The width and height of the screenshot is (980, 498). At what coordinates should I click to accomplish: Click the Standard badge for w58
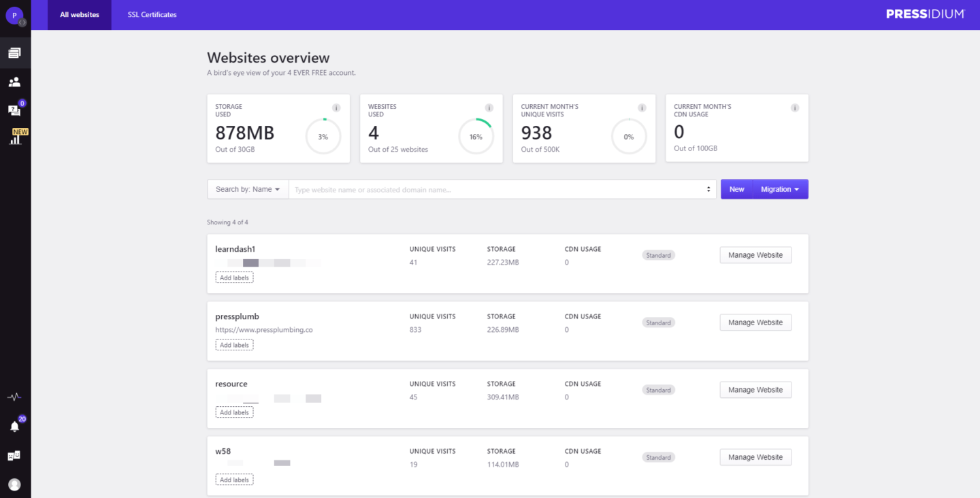coord(658,457)
